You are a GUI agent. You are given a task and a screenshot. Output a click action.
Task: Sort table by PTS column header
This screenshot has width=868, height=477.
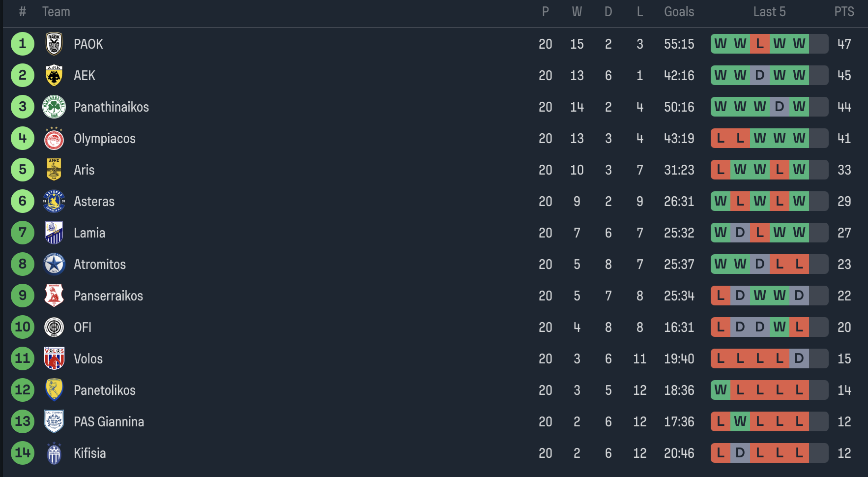tap(844, 12)
